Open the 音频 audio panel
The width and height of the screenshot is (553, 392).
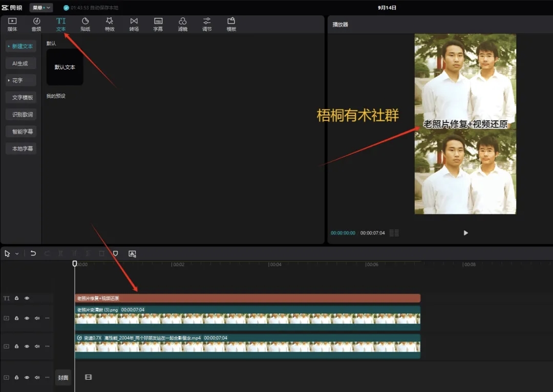click(36, 24)
